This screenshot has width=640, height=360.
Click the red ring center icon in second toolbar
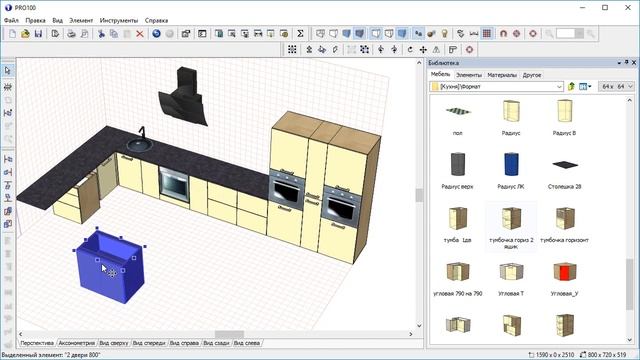coord(469,49)
